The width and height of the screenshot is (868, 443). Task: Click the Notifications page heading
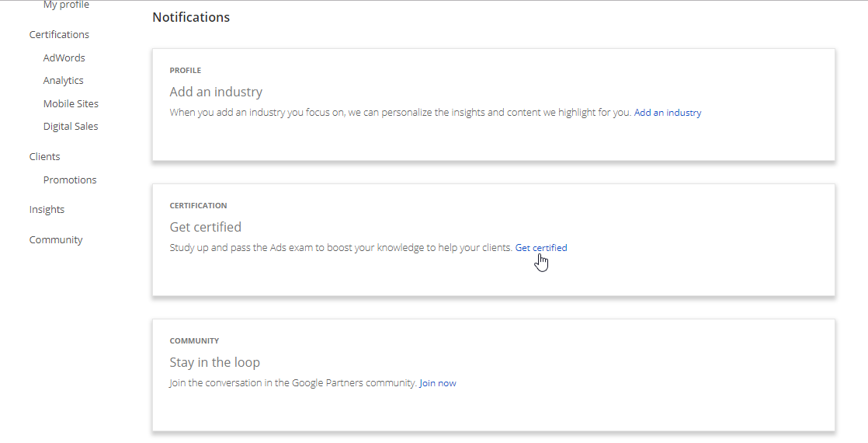(191, 17)
